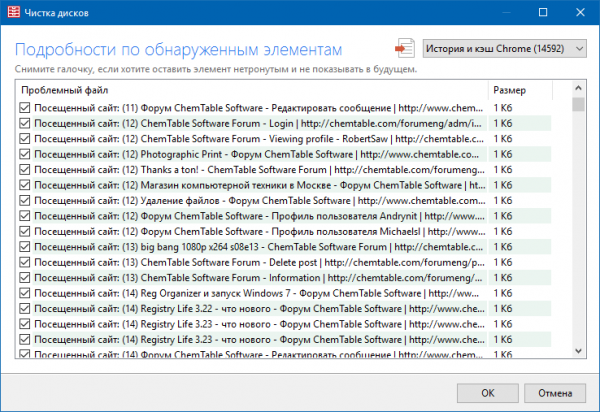Uncheck the 'Thanks a ton!' row checkbox

[x=25, y=169]
